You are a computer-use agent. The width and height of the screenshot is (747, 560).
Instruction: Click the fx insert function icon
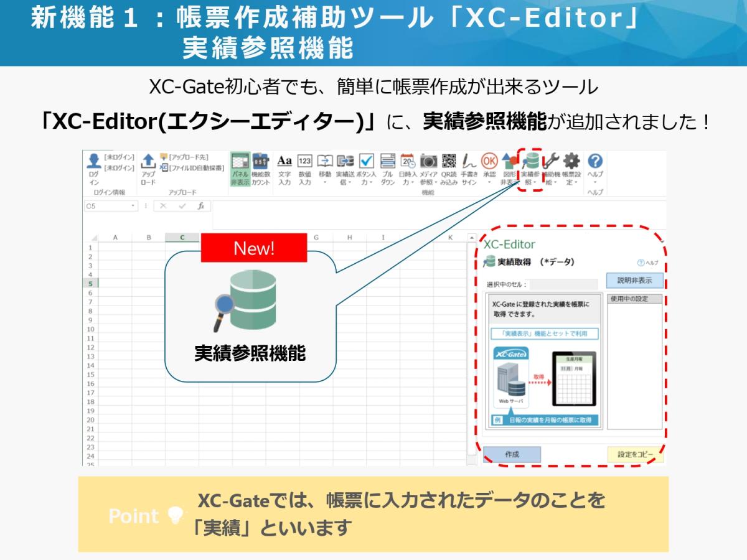[200, 206]
